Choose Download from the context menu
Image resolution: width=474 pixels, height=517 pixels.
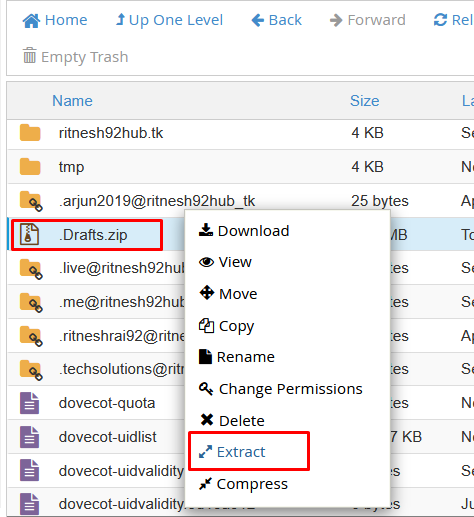coord(244,231)
